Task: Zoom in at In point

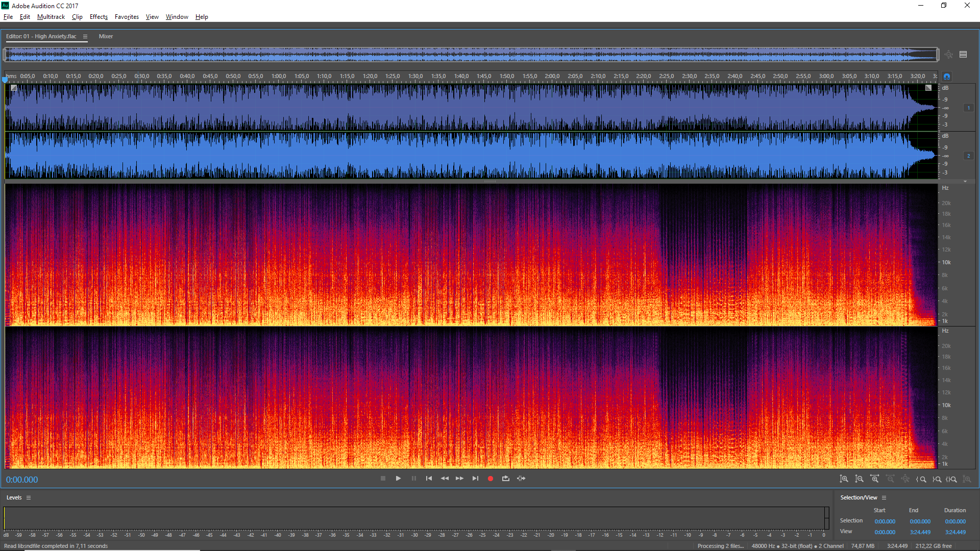Action: (x=921, y=479)
